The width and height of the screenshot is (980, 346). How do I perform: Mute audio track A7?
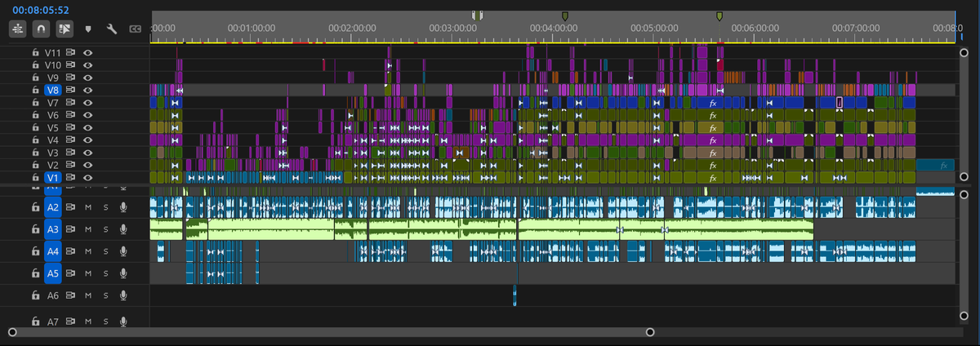click(88, 322)
